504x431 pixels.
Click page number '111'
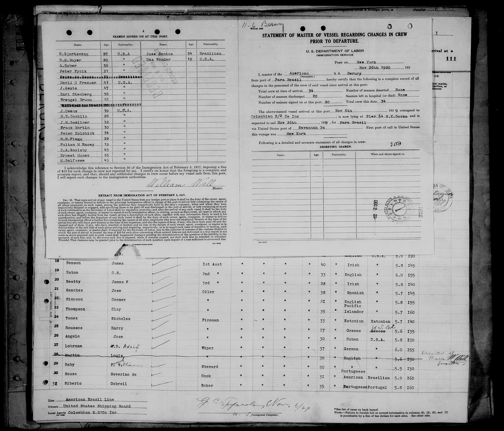[x=451, y=59]
